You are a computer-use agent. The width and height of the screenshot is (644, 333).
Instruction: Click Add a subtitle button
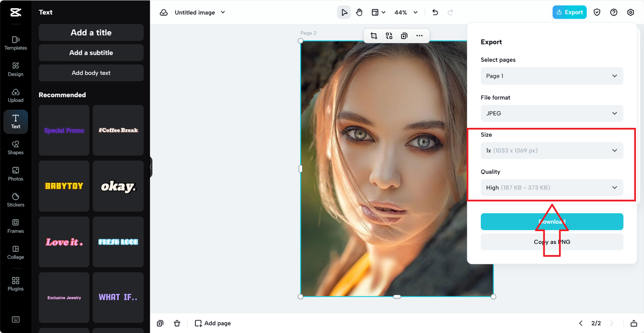point(91,53)
